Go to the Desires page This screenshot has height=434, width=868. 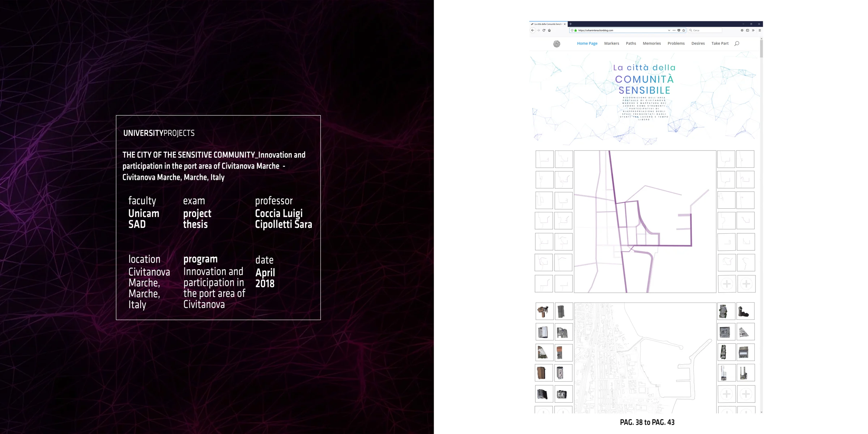point(698,43)
